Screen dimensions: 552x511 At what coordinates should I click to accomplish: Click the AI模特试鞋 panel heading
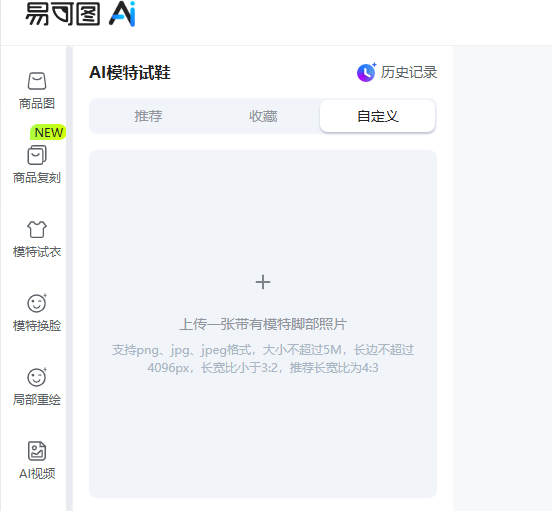point(130,73)
